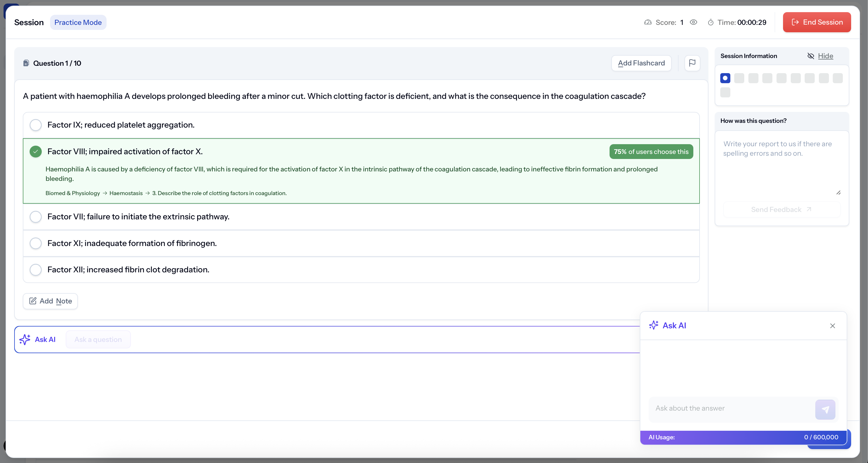Click the flag question icon
Screen dimensions: 868x463
pos(692,63)
